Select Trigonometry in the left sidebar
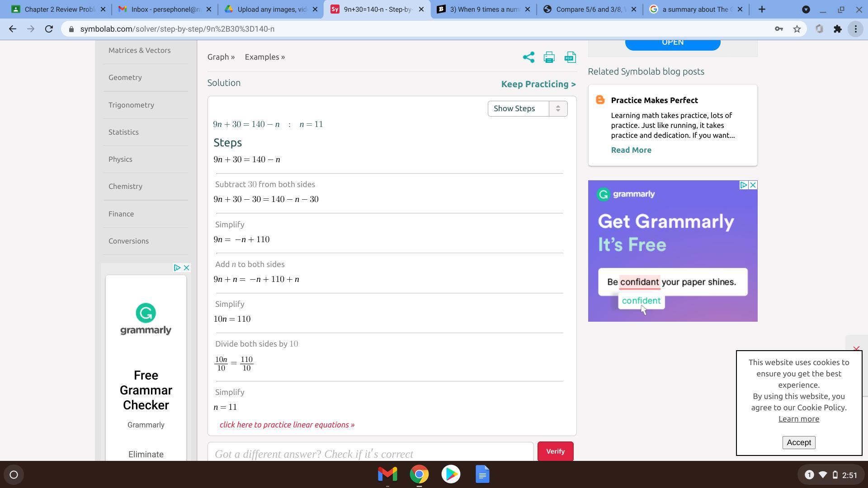This screenshot has height=488, width=868. click(131, 105)
